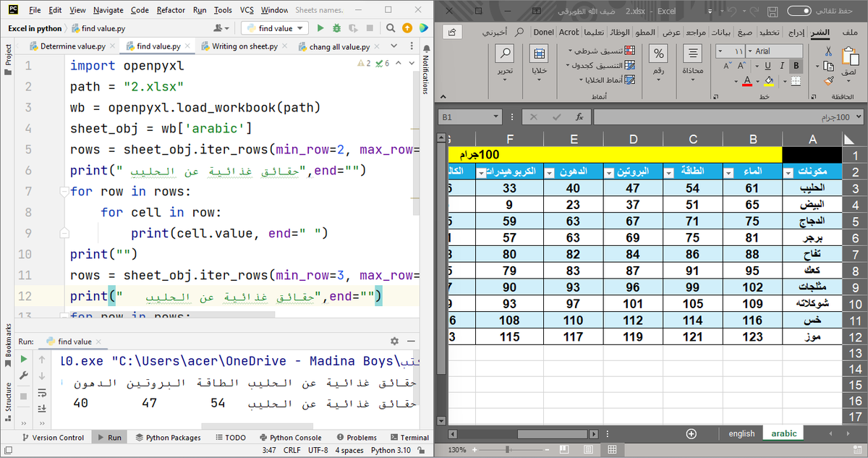This screenshot has height=458, width=868.
Task: Open run configuration wrench icon in Run panel
Action: pos(24,376)
